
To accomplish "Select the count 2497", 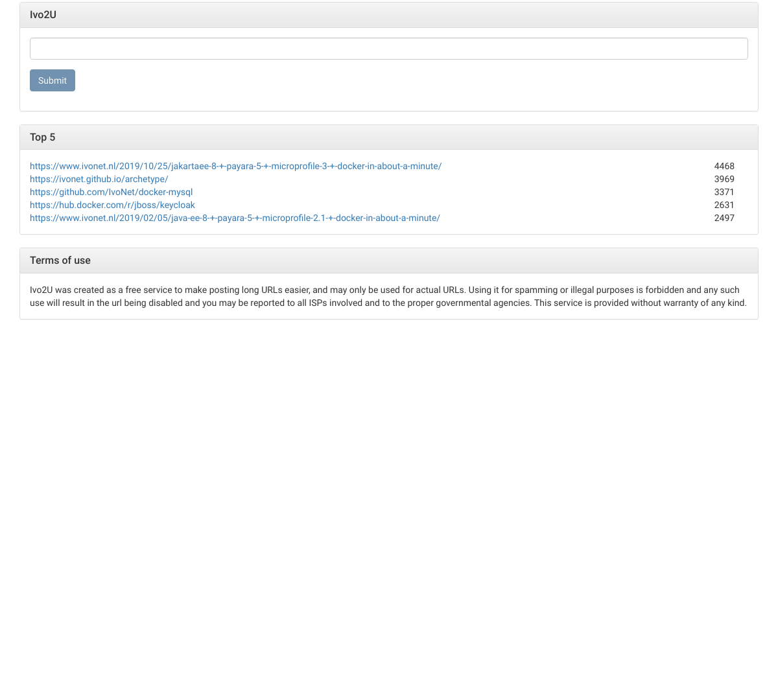I will pos(724,218).
